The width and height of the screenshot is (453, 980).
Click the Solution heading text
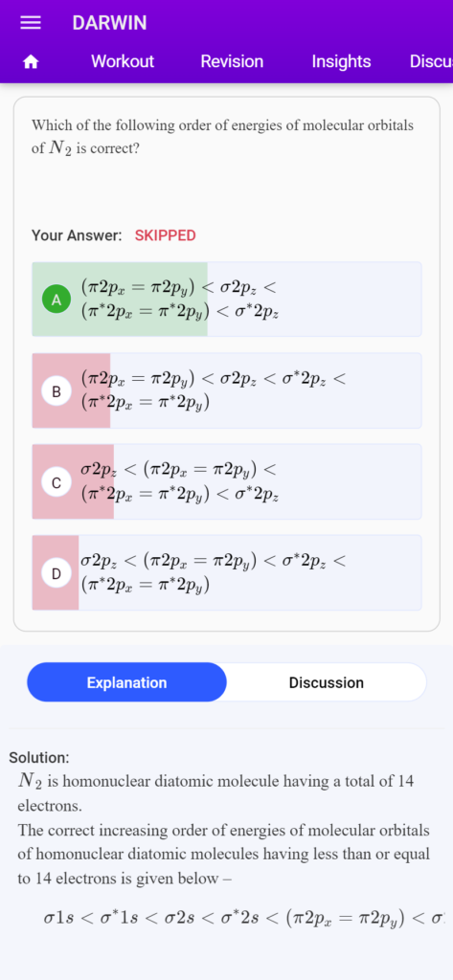[39, 758]
